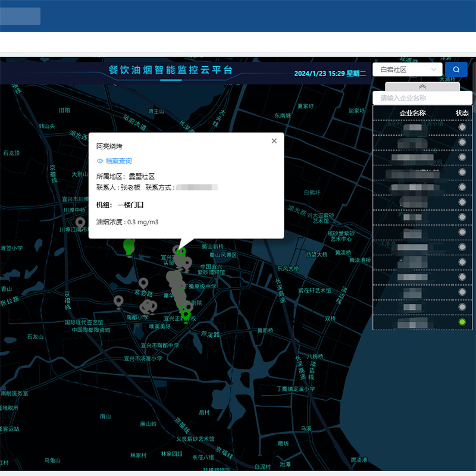Image resolution: width=476 pixels, height=476 pixels.
Task: Click the green marker at 宜兴正新学校
Action: [186, 314]
